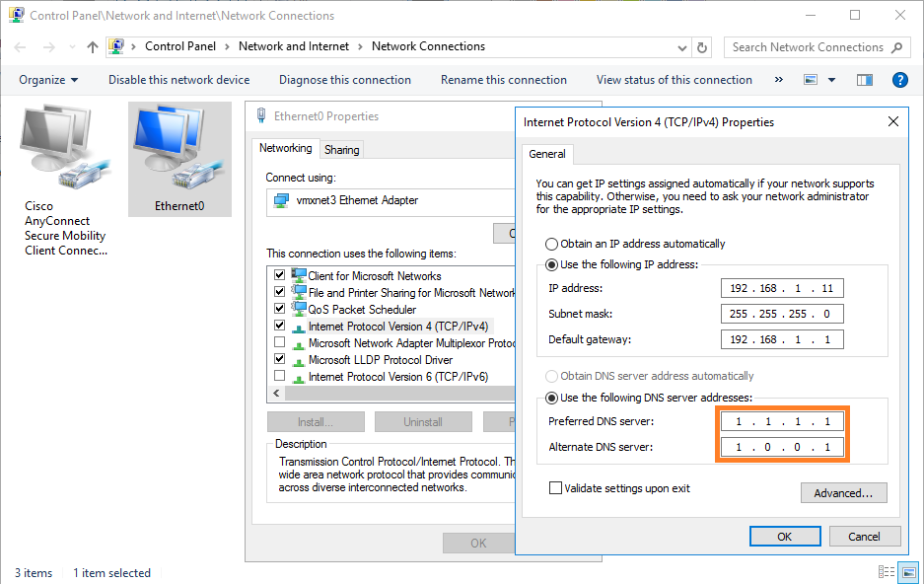Toggle the preview pane icon
Viewport: 924px width, 584px height.
865,80
